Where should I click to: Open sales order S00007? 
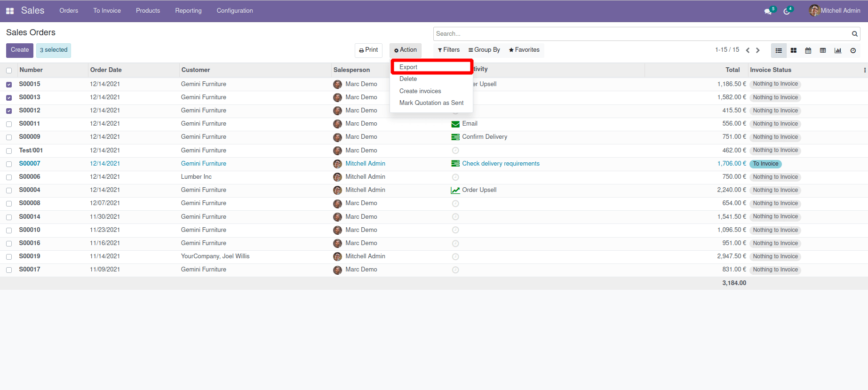click(x=30, y=164)
